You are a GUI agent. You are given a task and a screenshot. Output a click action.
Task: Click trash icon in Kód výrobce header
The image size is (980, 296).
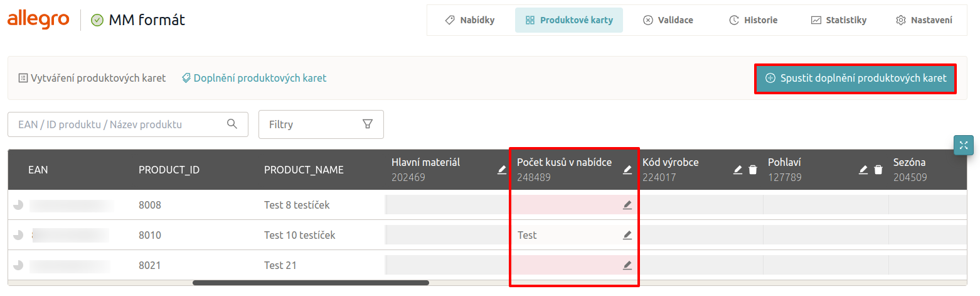[753, 170]
